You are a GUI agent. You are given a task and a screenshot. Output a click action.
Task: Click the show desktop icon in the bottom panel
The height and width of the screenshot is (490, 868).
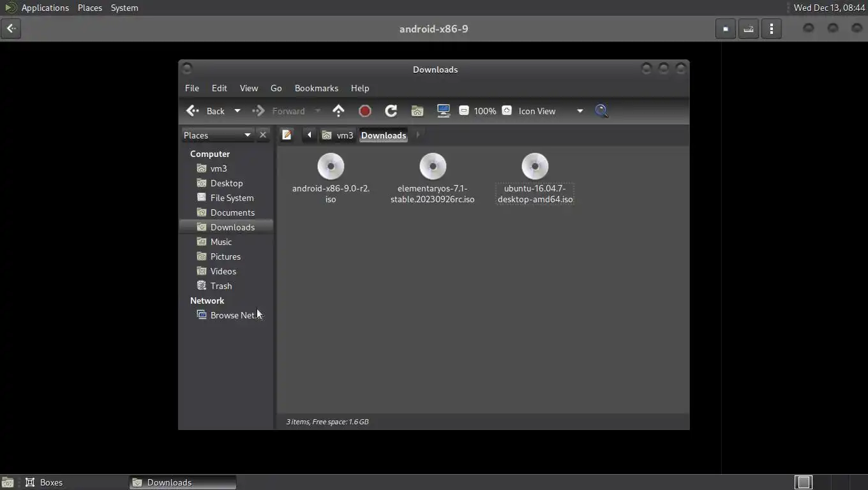coord(8,482)
